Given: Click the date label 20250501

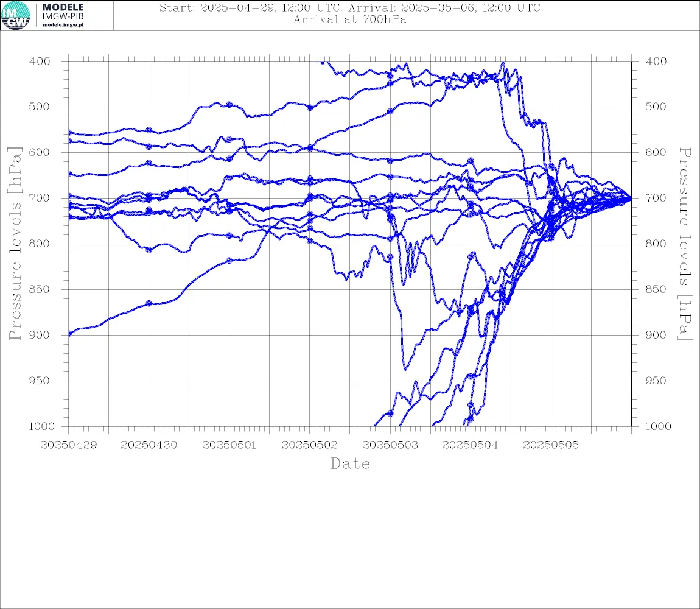Looking at the screenshot, I should [229, 445].
